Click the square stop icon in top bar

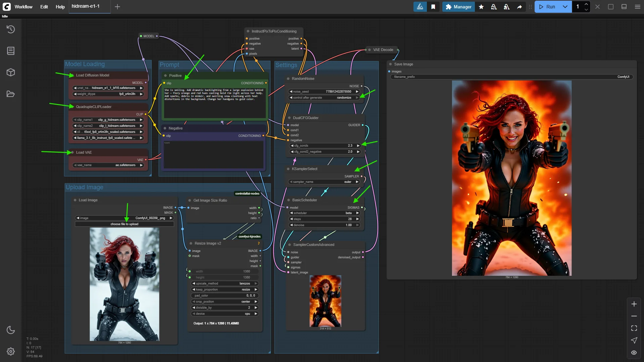(x=611, y=7)
